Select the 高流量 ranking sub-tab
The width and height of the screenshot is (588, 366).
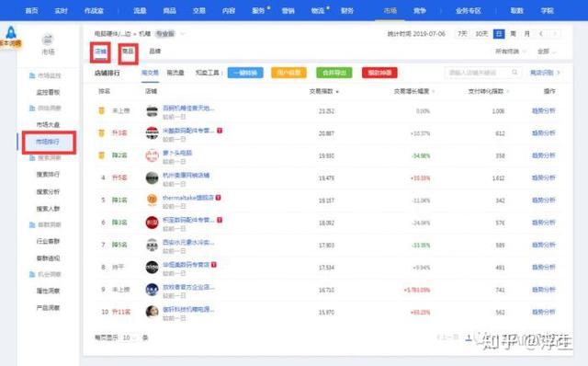coord(175,73)
